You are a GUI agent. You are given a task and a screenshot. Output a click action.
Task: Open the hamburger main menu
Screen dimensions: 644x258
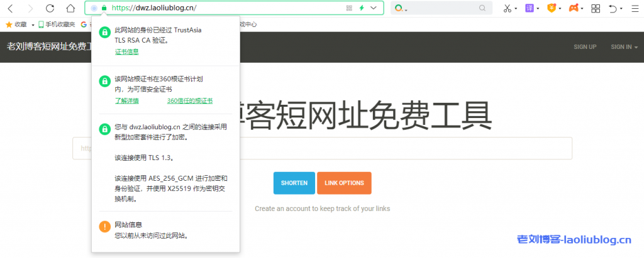(x=635, y=8)
